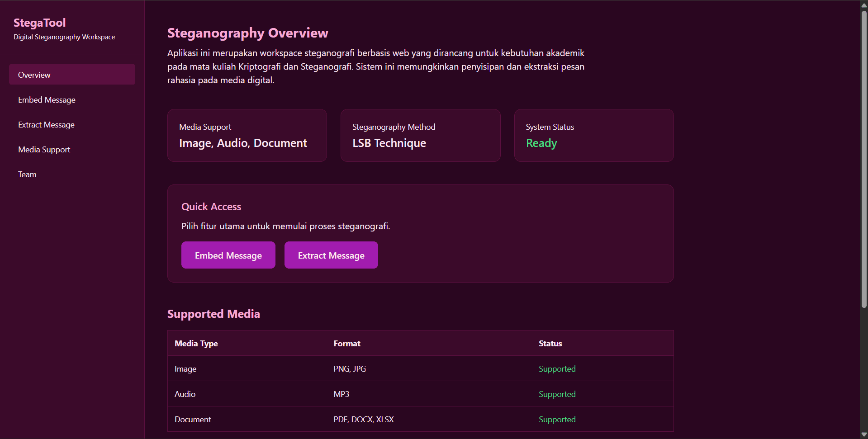868x439 pixels.
Task: Click the Supported Media heading
Action: click(x=213, y=314)
